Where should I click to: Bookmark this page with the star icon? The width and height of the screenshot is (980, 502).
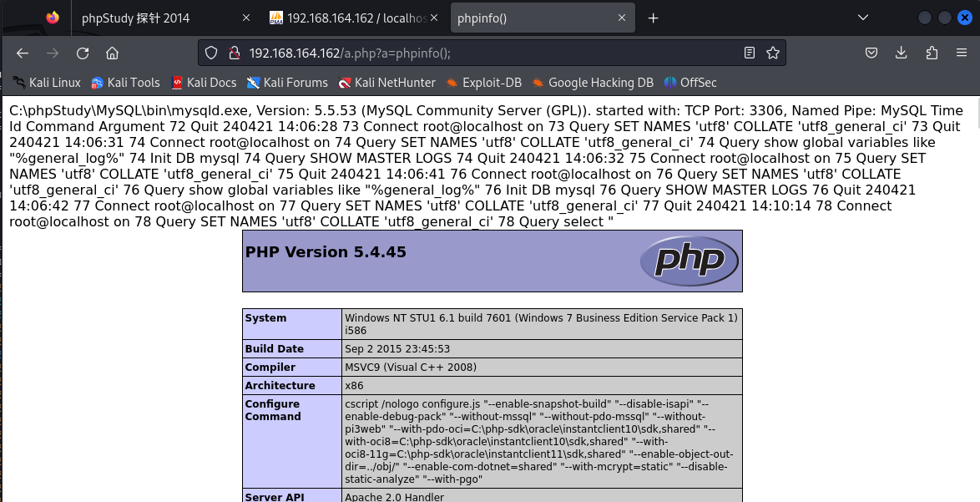click(x=773, y=53)
